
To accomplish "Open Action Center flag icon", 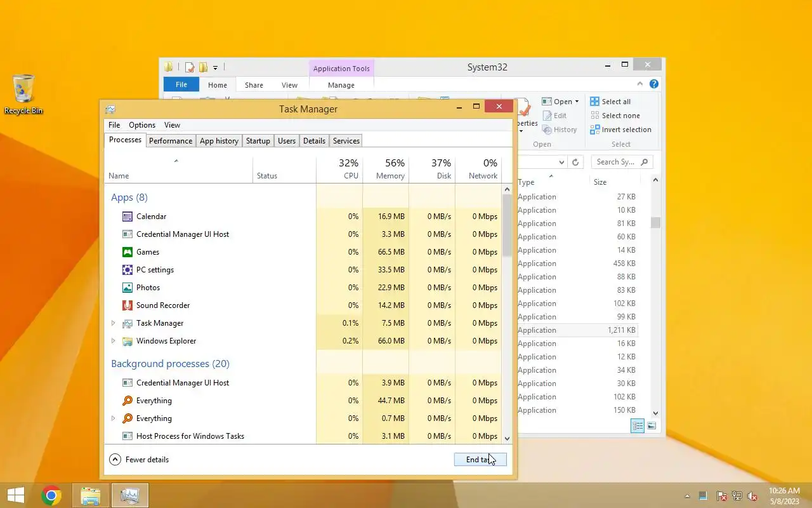I will pyautogui.click(x=721, y=496).
